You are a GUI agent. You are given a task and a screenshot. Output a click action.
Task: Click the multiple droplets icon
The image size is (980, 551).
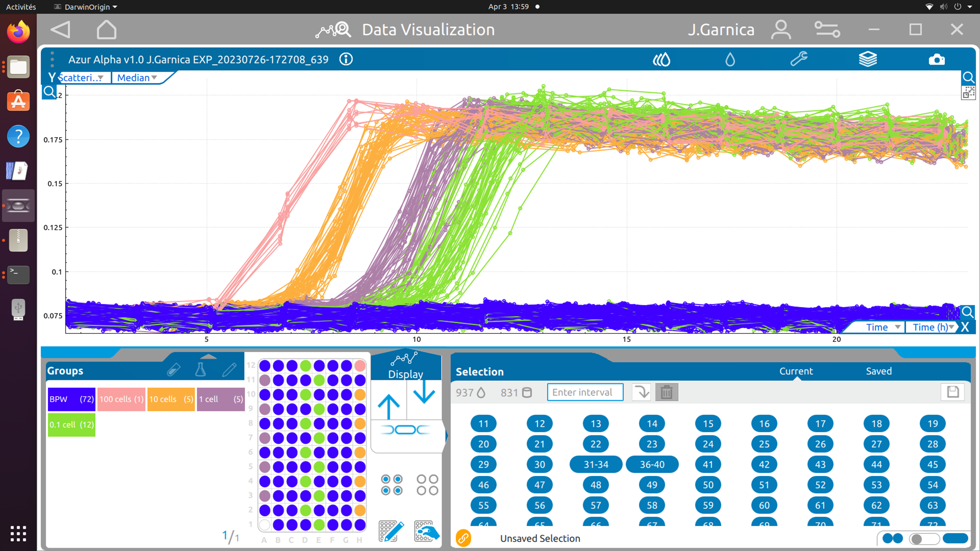[x=661, y=60]
